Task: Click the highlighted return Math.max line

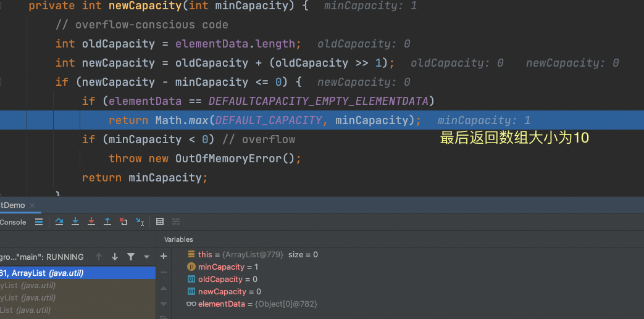Action: [322, 120]
